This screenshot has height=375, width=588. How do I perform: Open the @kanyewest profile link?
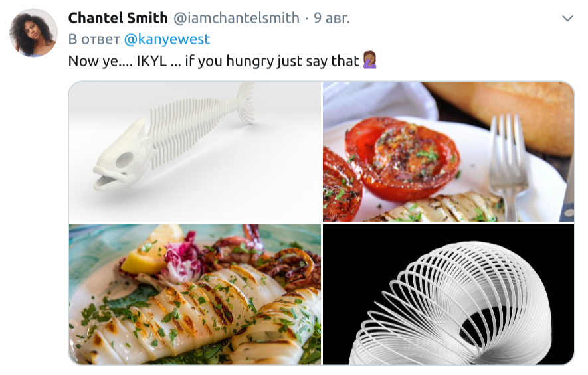coord(167,39)
